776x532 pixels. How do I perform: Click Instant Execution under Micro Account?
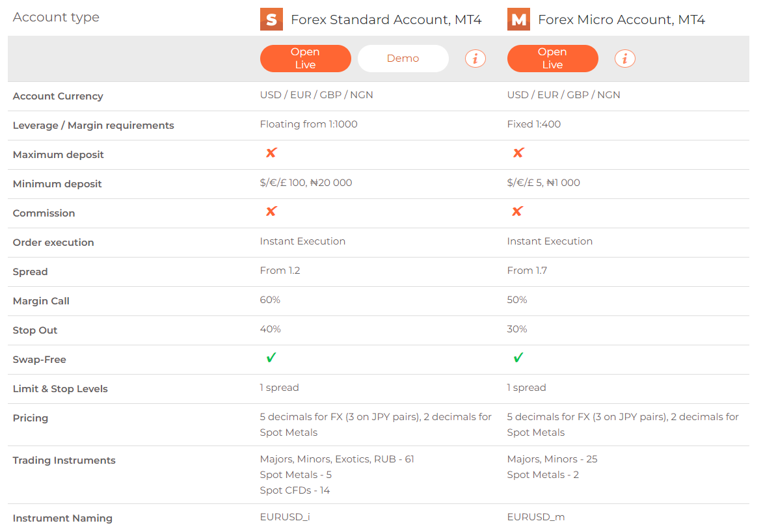pos(550,241)
